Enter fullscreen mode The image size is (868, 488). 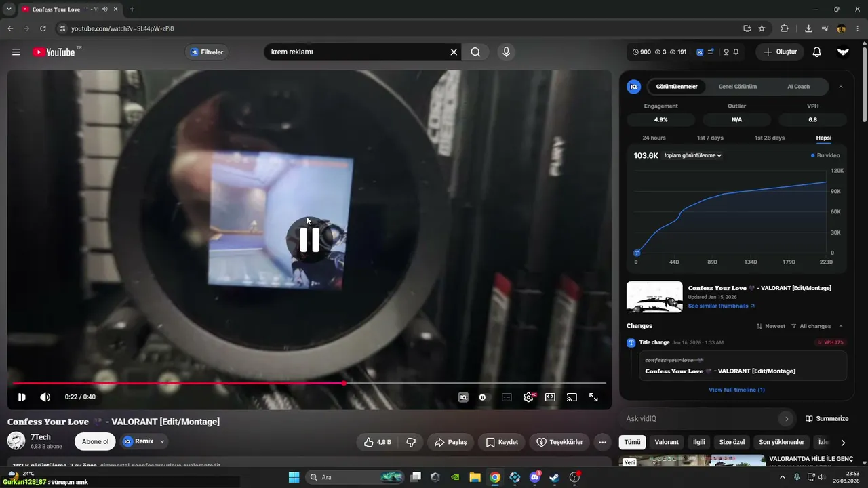[593, 397]
